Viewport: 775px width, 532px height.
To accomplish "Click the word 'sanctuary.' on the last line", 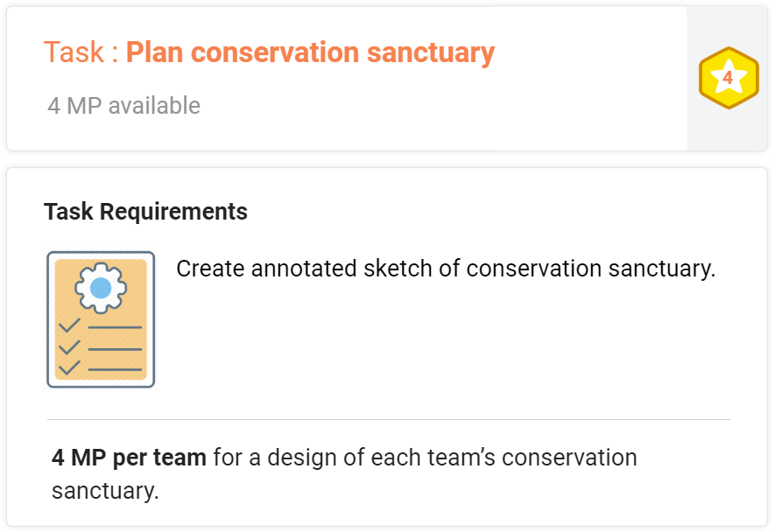I will pyautogui.click(x=105, y=491).
